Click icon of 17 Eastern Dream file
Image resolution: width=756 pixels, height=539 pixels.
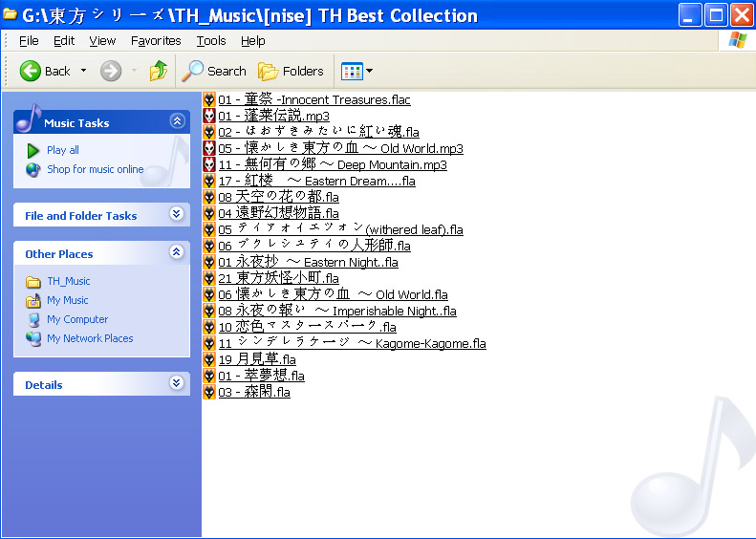click(208, 181)
